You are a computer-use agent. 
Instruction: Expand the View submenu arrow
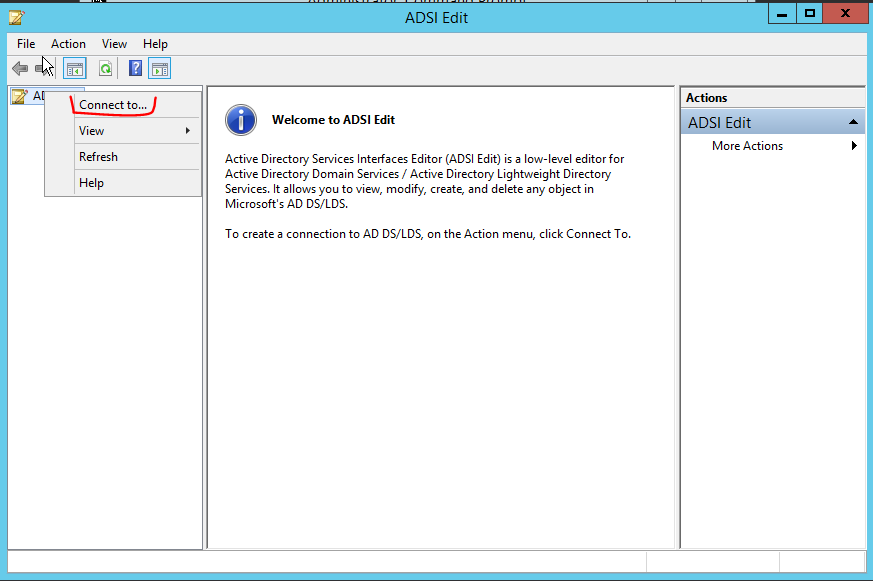pos(188,131)
